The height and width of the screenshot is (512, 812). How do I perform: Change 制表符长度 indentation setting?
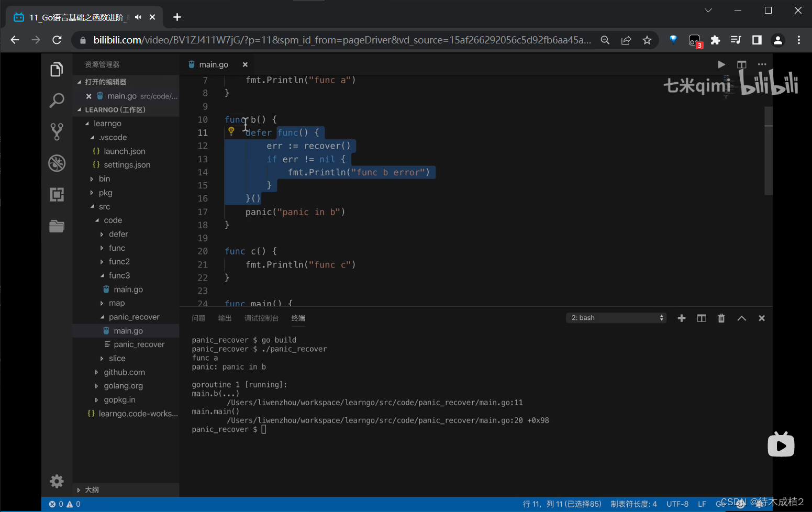pyautogui.click(x=633, y=504)
